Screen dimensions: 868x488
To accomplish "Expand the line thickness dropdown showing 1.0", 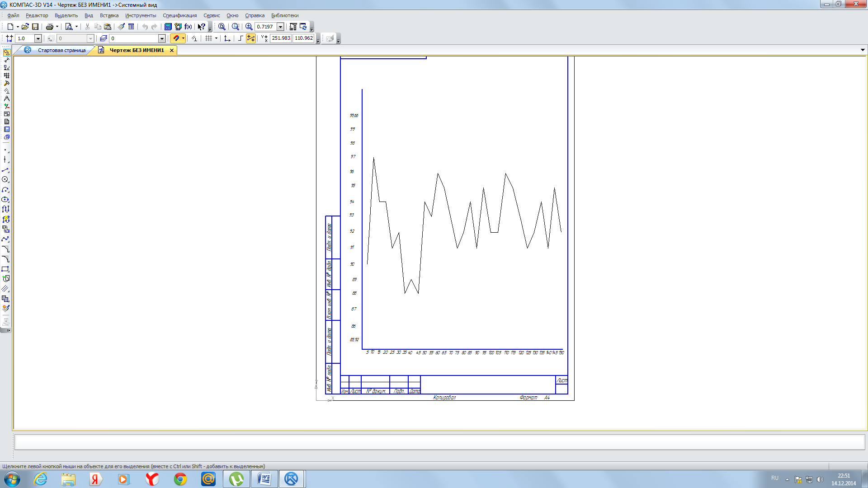I will click(x=38, y=38).
